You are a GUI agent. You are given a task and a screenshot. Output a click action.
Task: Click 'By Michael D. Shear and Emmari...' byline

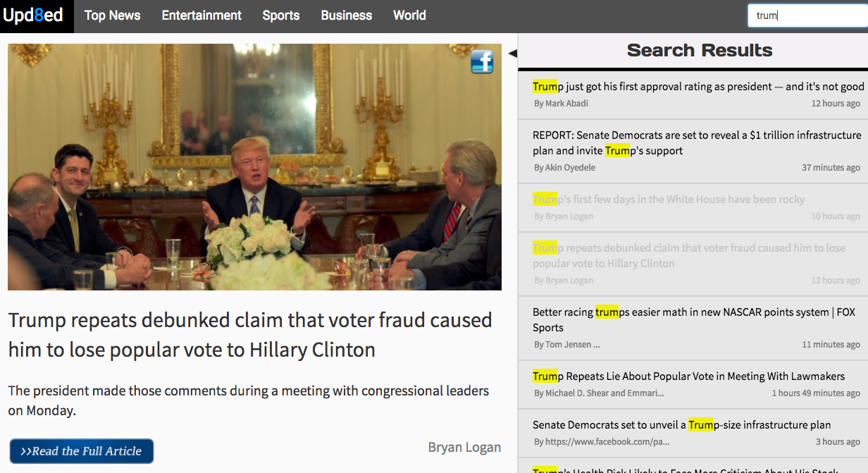[599, 393]
